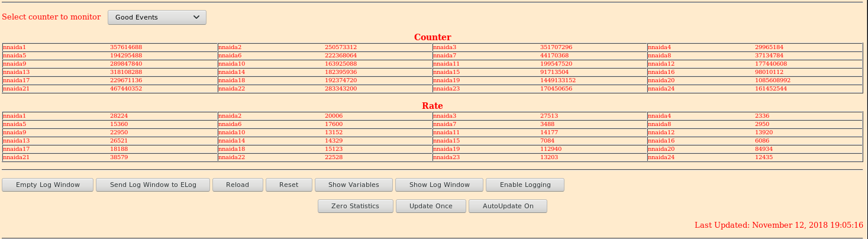Select rate value 2950
Image resolution: width=868 pixels, height=239 pixels.
tap(762, 124)
